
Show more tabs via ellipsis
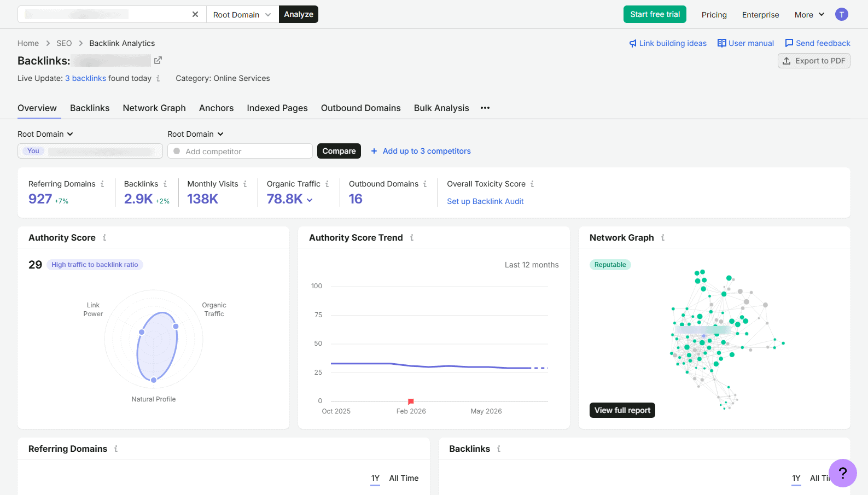[x=485, y=108]
